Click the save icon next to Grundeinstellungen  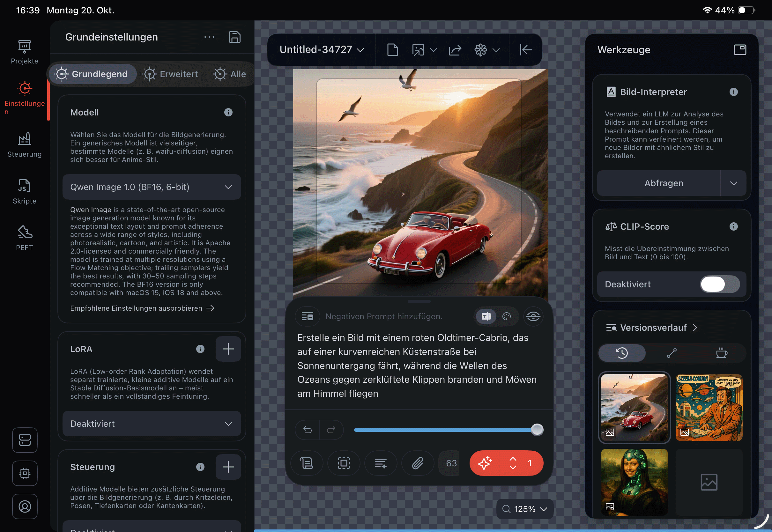coord(234,37)
